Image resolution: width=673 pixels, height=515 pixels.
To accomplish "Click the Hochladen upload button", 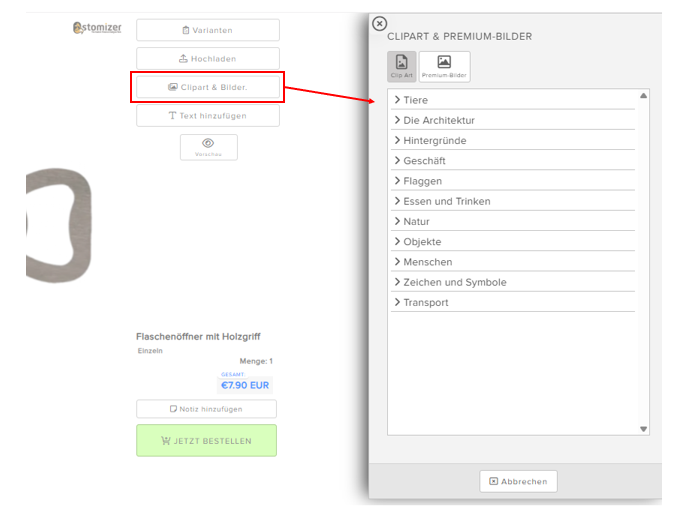I will tap(208, 59).
